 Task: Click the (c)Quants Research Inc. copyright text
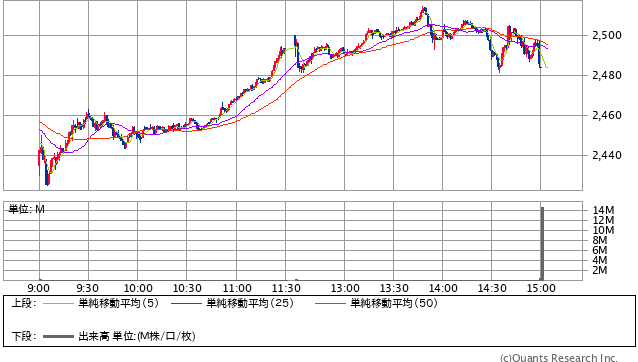[559, 358]
